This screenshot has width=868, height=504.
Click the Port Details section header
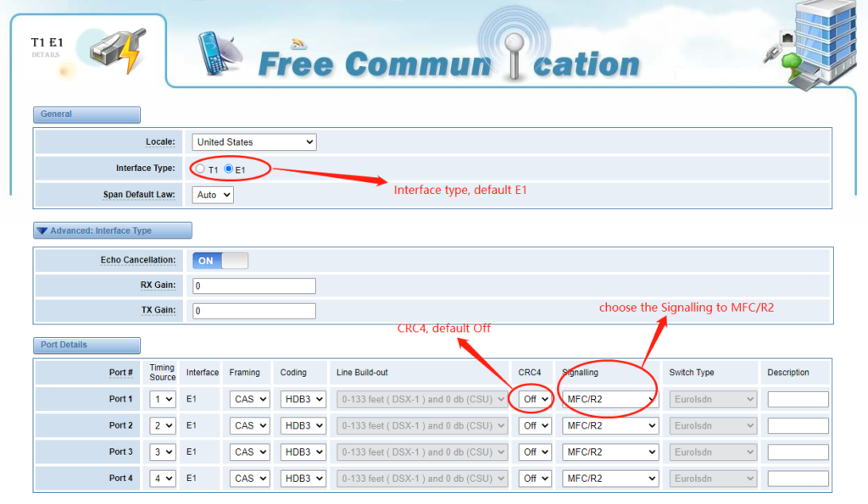click(86, 345)
